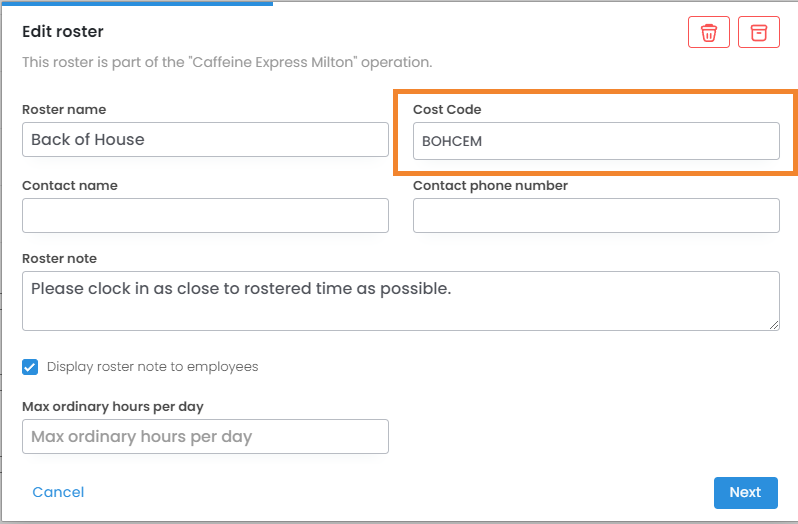Click the "Roster name" field label
798x524 pixels.
tap(64, 109)
